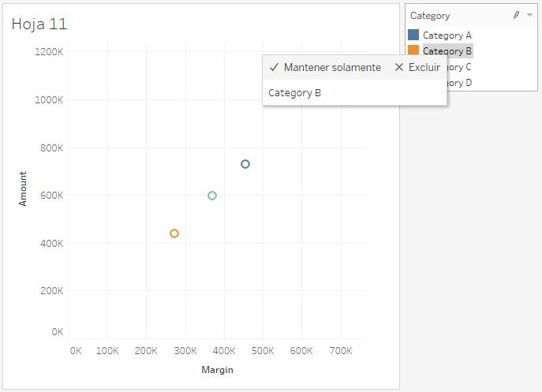Click the 'Category' legend title
The image size is (542, 392).
coord(430,16)
